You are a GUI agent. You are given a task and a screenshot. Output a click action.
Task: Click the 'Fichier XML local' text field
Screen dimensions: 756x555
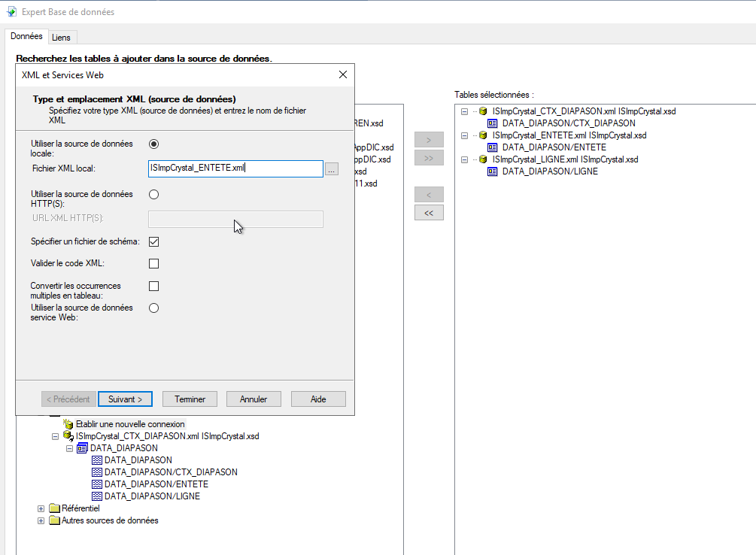(235, 168)
